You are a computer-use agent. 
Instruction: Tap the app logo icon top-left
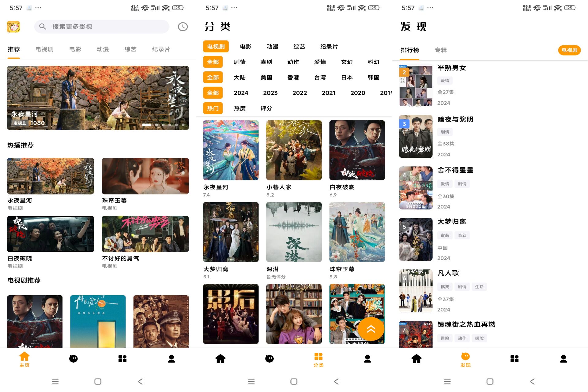click(14, 27)
